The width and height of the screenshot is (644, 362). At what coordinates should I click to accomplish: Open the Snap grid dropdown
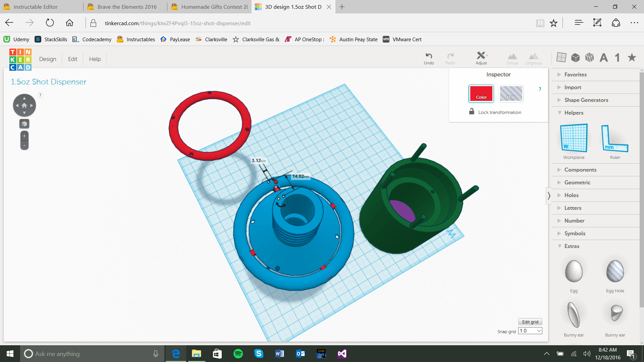530,331
